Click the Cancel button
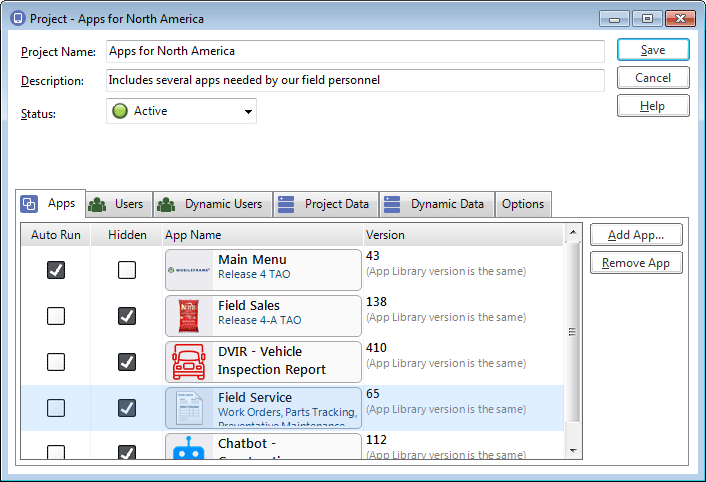The height and width of the screenshot is (482, 706). coord(653,78)
